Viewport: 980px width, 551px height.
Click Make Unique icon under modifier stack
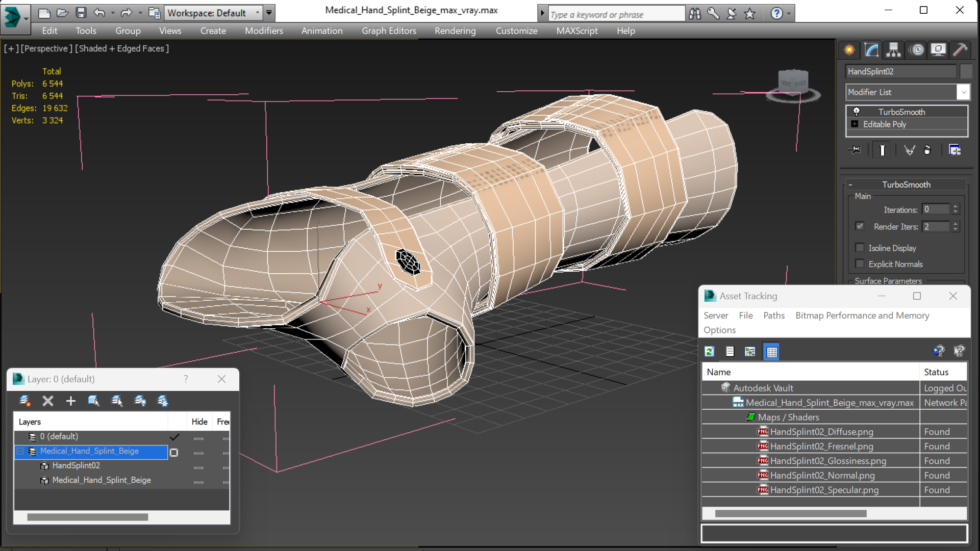(909, 150)
